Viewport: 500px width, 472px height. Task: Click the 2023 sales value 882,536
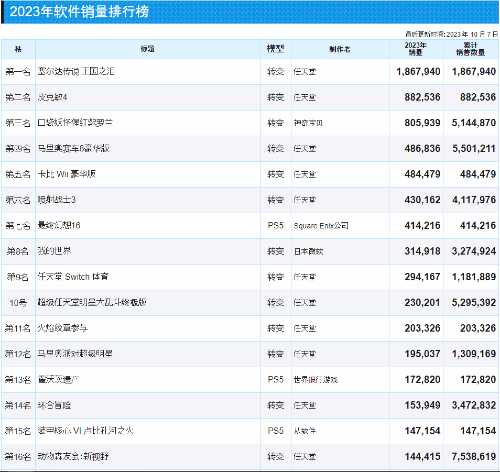click(x=422, y=97)
